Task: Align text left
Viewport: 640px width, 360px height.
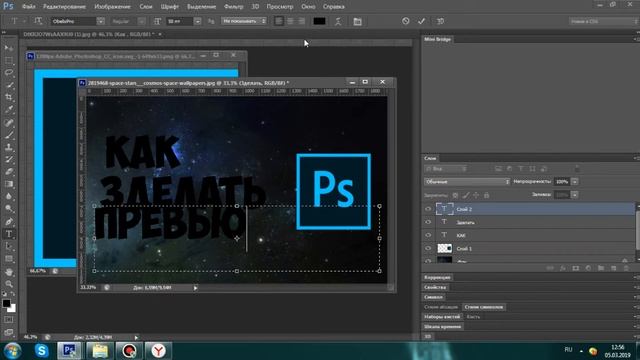Action: [279, 21]
